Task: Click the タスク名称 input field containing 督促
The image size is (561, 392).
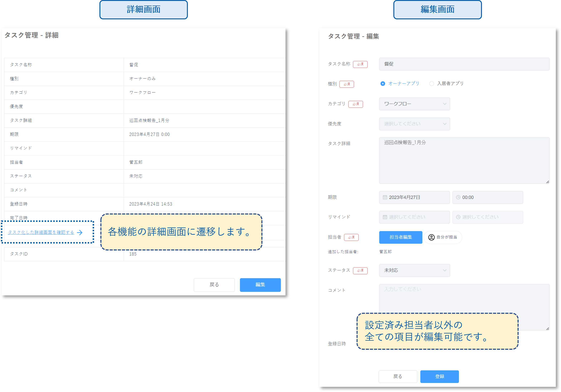Action: 464,64
